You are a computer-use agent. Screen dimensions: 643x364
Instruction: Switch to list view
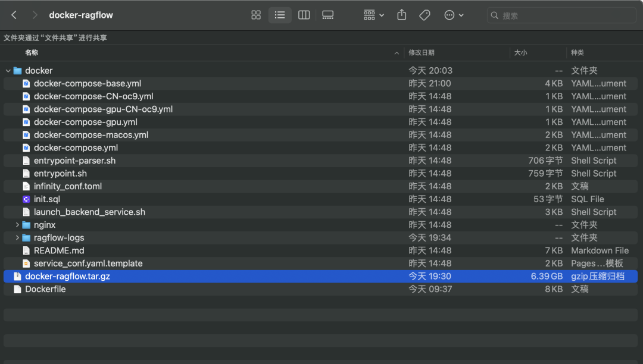[280, 15]
